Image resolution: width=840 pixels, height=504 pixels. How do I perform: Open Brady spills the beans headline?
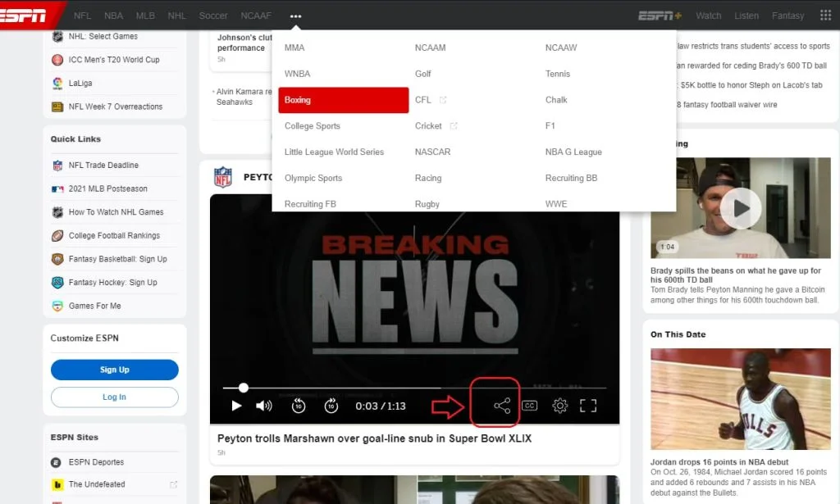(x=735, y=275)
